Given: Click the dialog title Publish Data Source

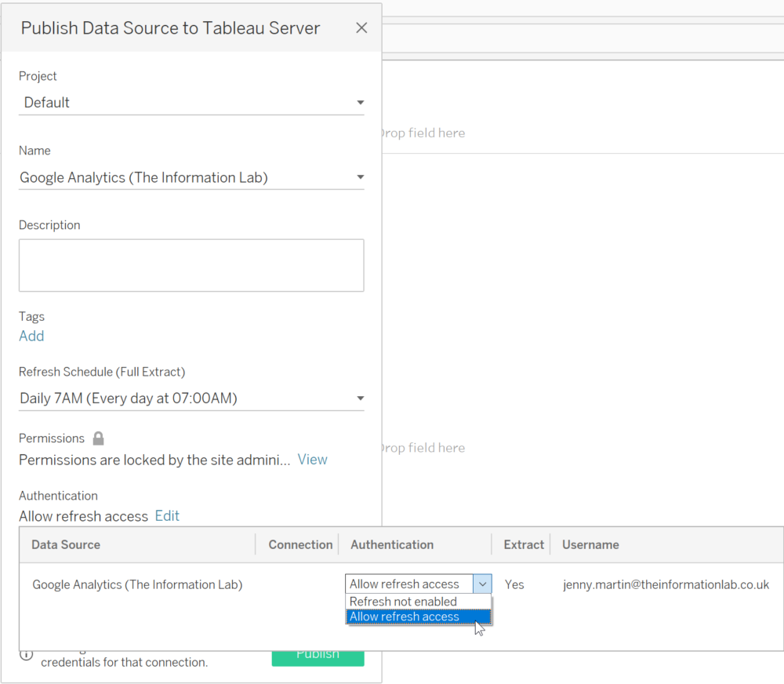Looking at the screenshot, I should (x=170, y=28).
